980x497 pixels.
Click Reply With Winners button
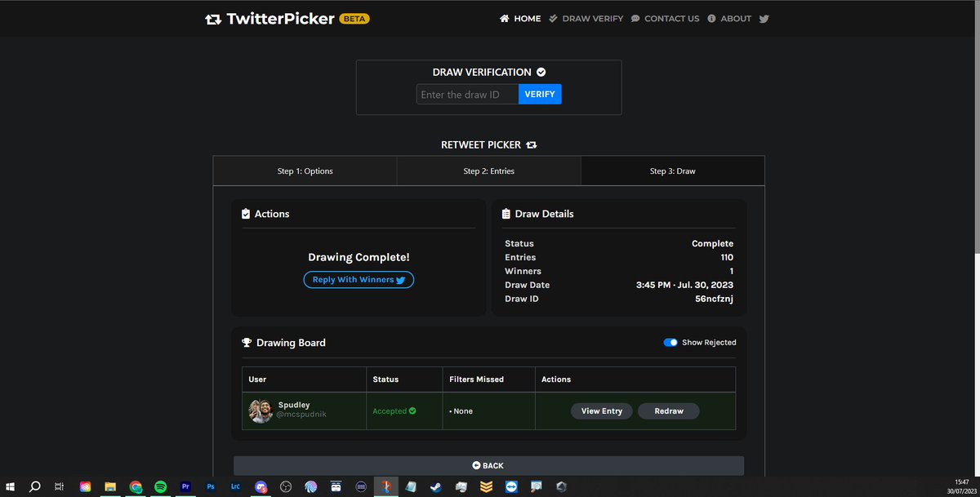click(x=359, y=280)
